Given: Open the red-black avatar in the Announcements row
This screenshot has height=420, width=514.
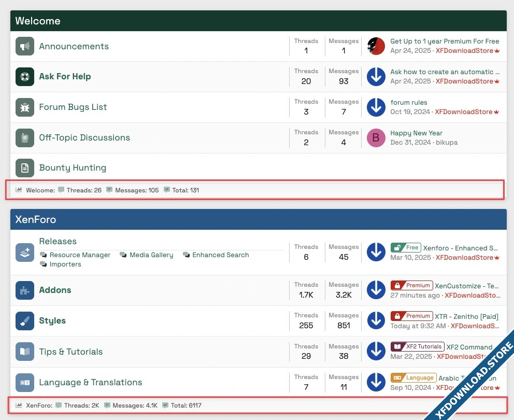Looking at the screenshot, I should pyautogui.click(x=376, y=46).
